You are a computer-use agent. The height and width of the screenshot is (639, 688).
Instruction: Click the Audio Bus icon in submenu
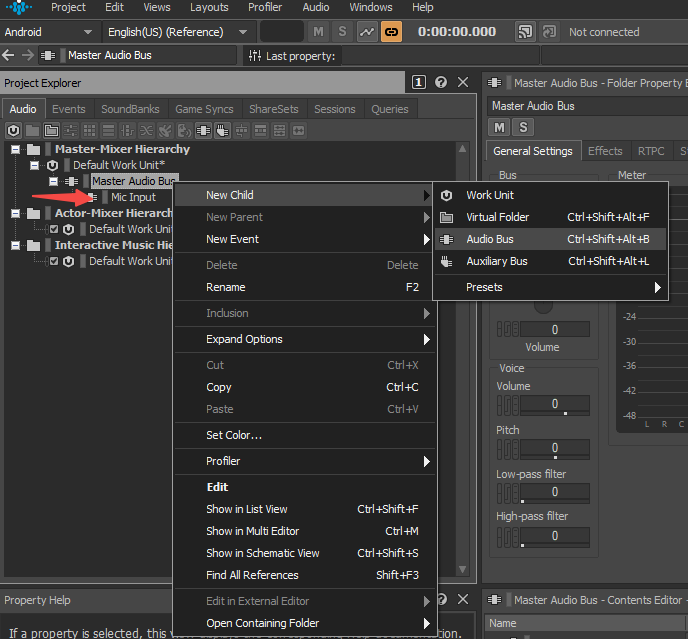coord(447,239)
